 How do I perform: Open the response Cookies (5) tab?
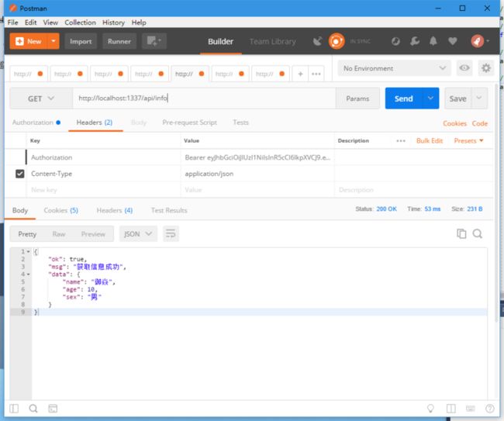pyautogui.click(x=60, y=210)
